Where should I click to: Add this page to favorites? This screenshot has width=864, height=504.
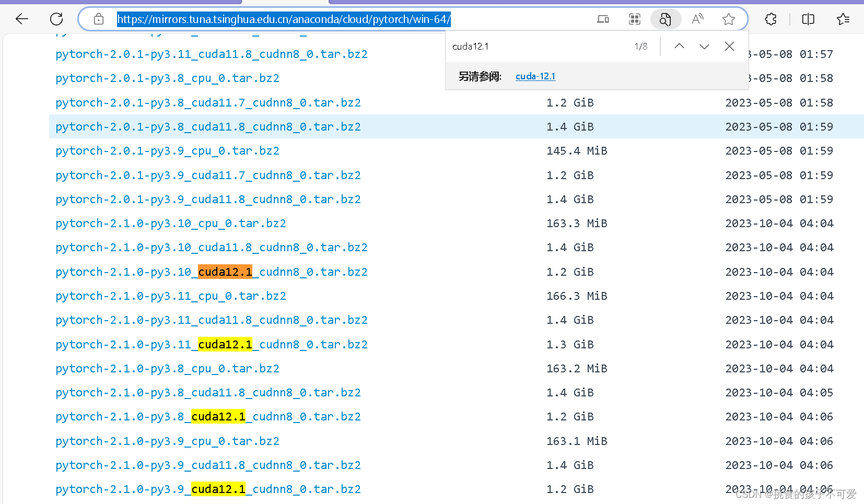click(729, 19)
